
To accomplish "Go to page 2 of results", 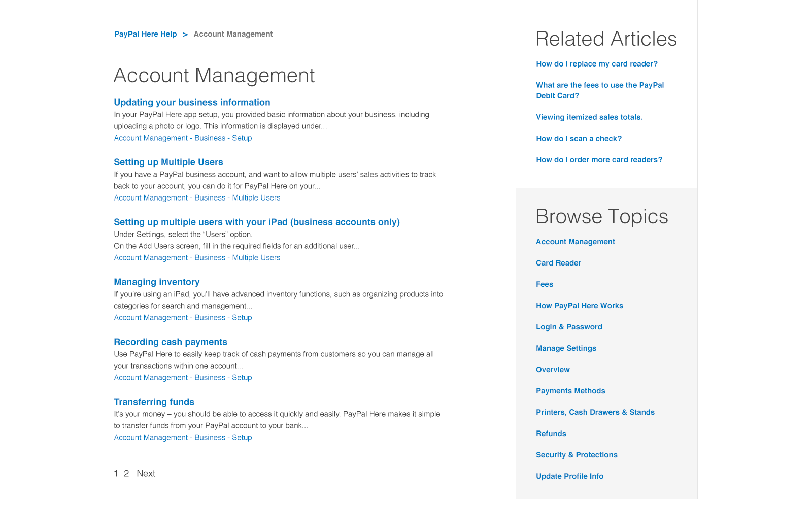I will pyautogui.click(x=126, y=473).
